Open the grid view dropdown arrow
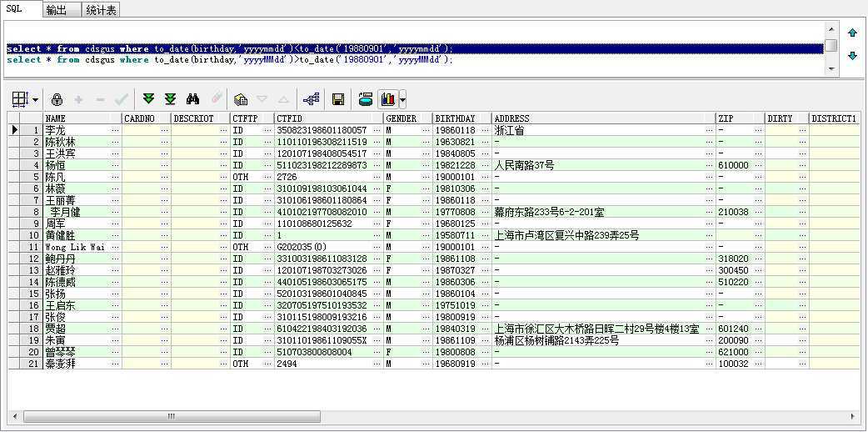868x432 pixels. coord(35,100)
